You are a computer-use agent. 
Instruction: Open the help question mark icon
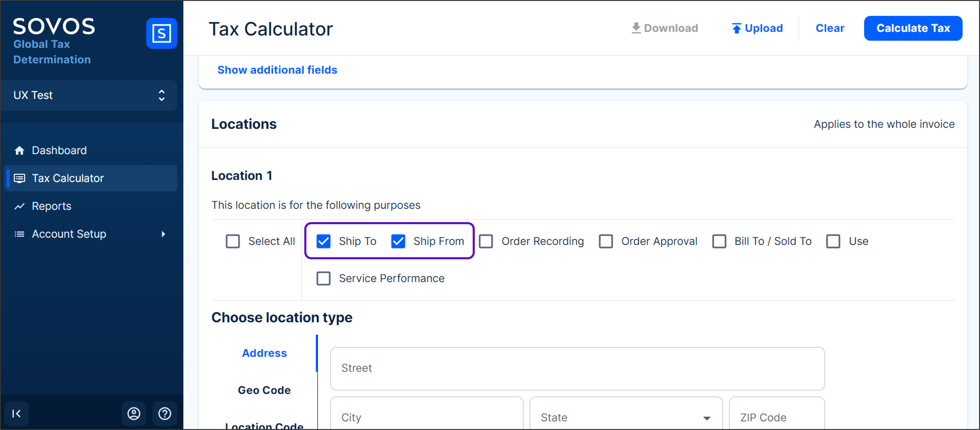[x=164, y=413]
